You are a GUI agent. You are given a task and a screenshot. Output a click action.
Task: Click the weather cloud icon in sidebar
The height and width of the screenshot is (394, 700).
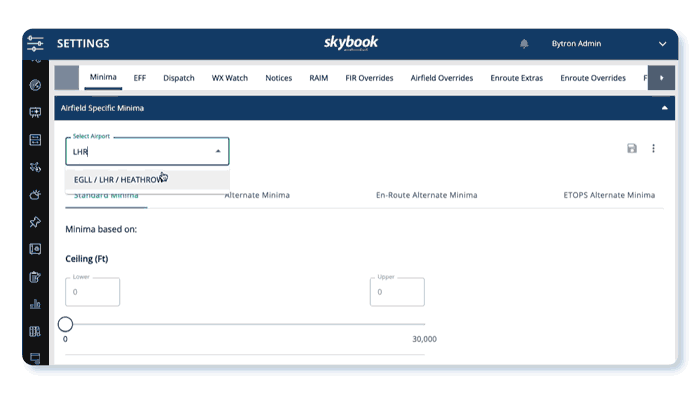(x=35, y=195)
